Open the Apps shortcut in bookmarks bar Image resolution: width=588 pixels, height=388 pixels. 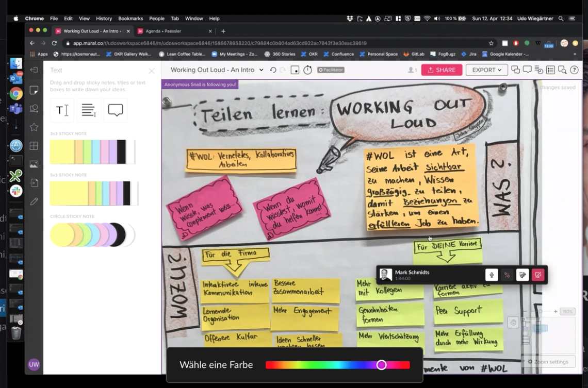(x=39, y=54)
